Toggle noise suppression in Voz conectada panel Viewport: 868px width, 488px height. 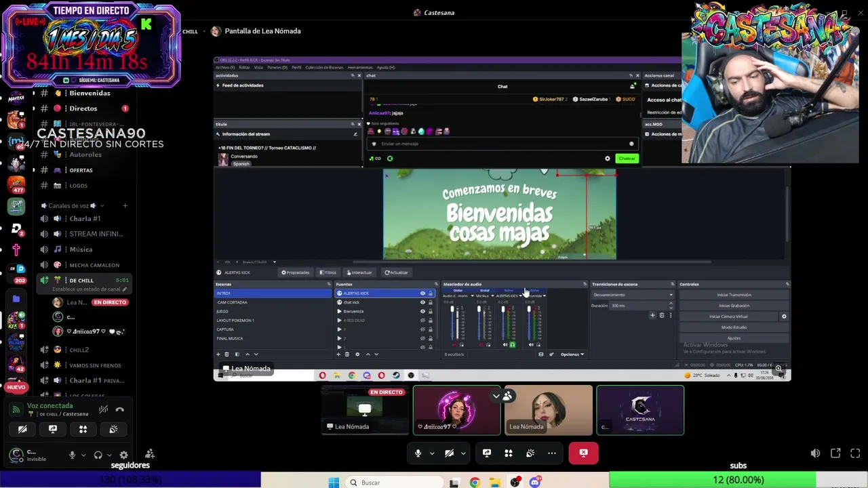(x=103, y=409)
